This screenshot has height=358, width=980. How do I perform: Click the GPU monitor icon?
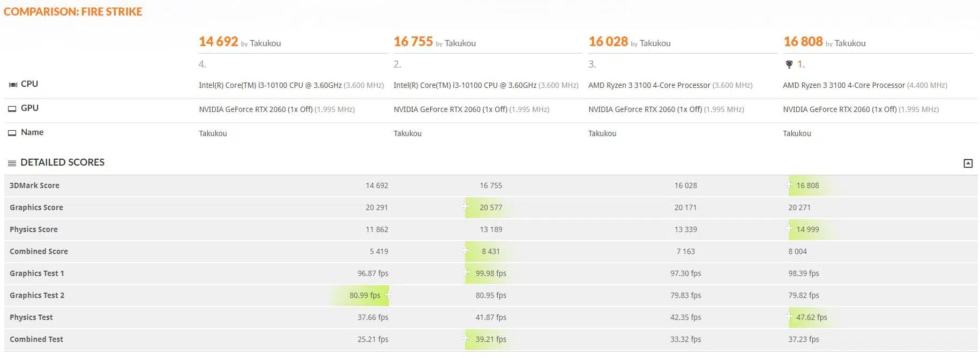tap(12, 109)
